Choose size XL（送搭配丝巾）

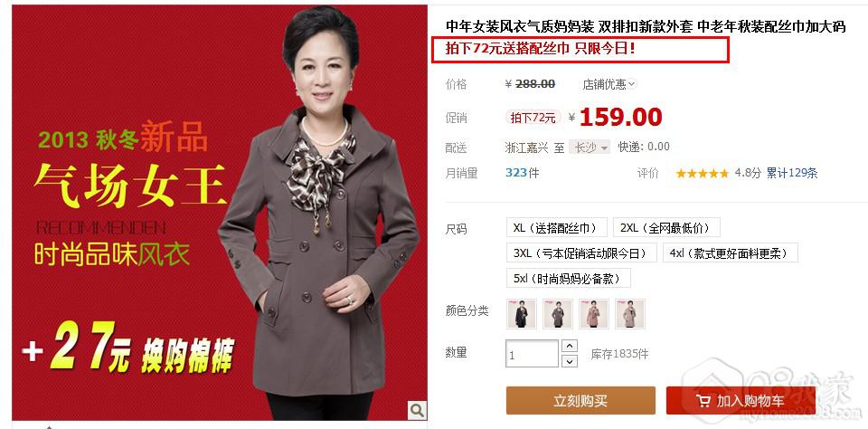(x=556, y=228)
